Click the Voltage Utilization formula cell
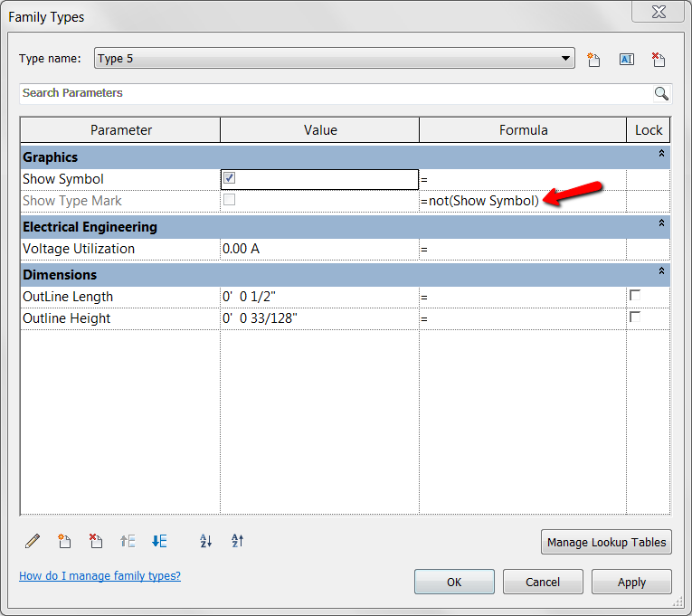692x616 pixels. [x=523, y=250]
